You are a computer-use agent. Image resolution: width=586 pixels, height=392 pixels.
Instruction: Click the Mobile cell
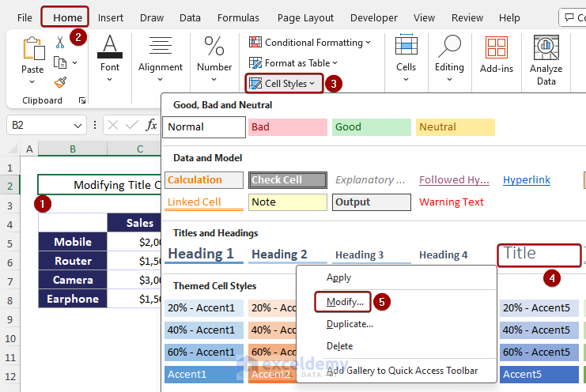coord(73,242)
